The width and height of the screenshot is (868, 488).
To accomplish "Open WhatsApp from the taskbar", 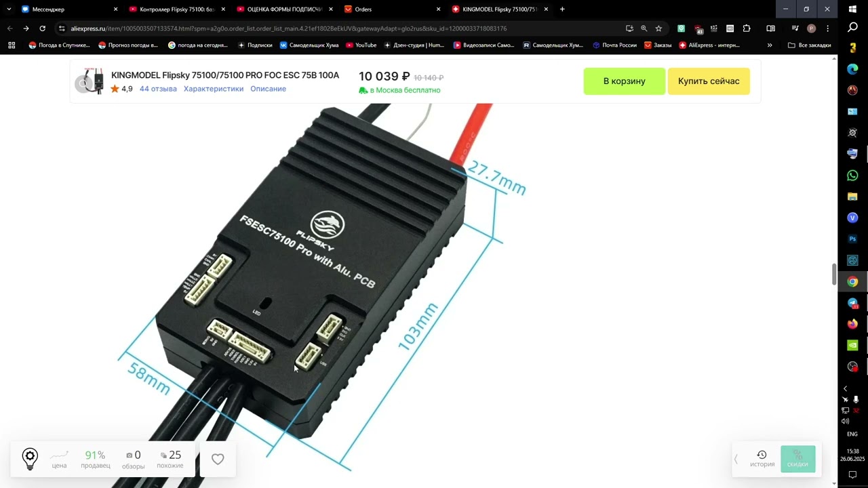I will tap(852, 176).
